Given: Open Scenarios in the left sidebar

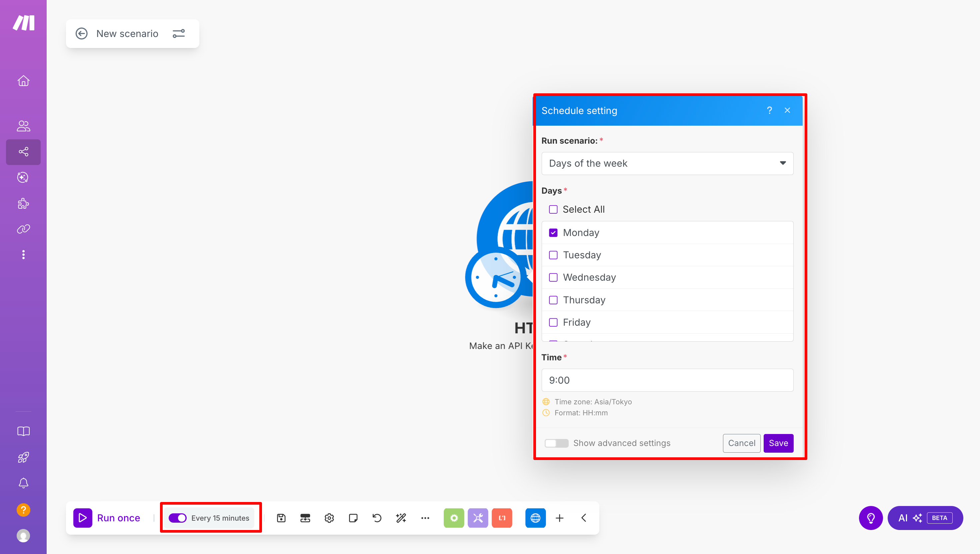Looking at the screenshot, I should pos(23,152).
